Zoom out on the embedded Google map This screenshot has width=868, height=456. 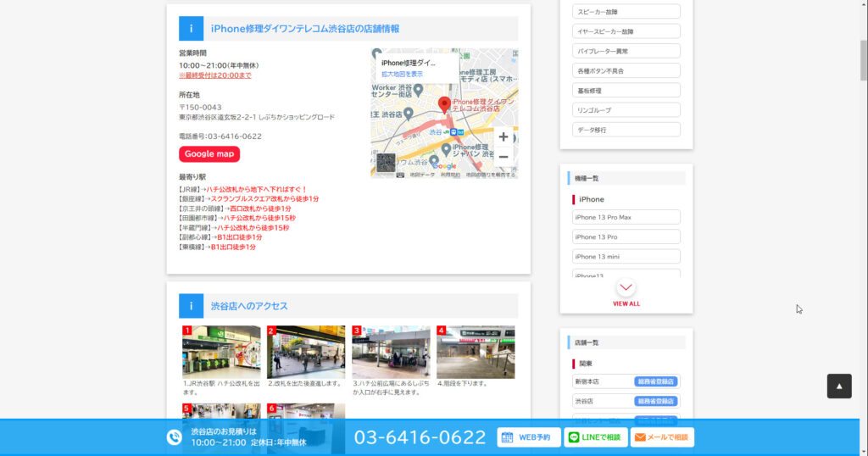503,157
